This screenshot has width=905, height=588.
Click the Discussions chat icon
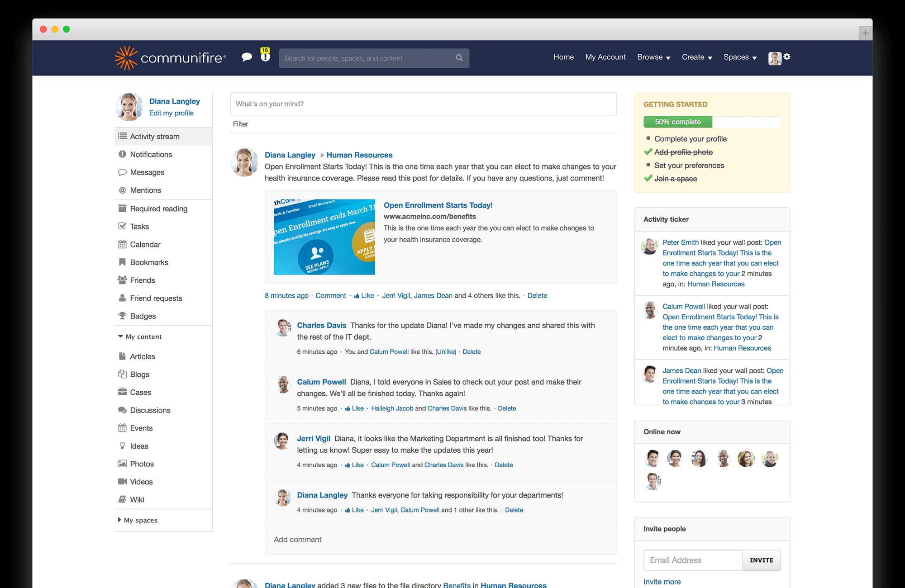(122, 410)
